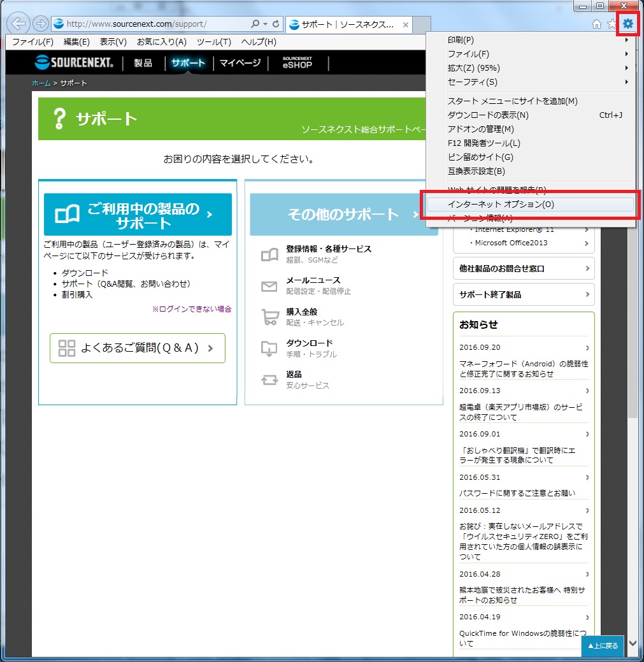The width and height of the screenshot is (644, 662).
Task: Click the Refresh icon in address bar
Action: [276, 24]
